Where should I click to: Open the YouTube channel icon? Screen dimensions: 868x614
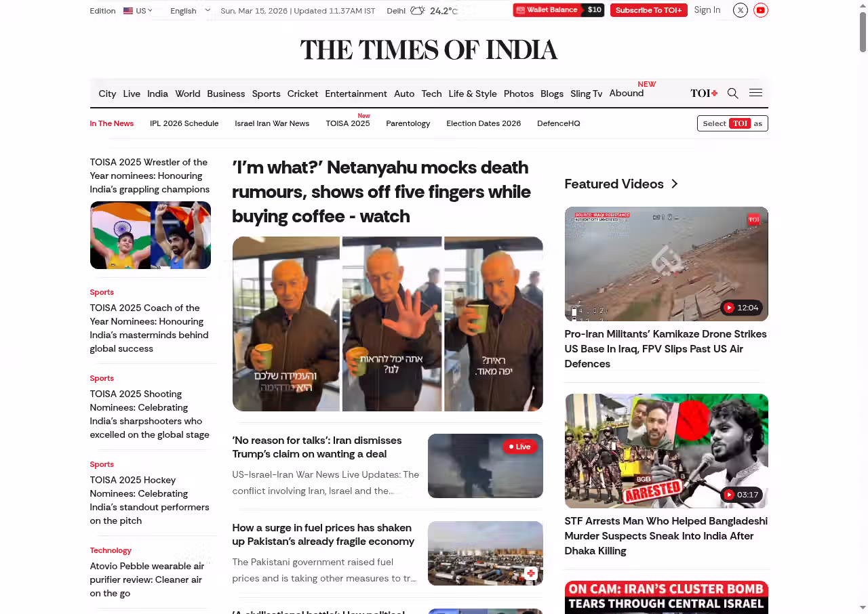[761, 10]
